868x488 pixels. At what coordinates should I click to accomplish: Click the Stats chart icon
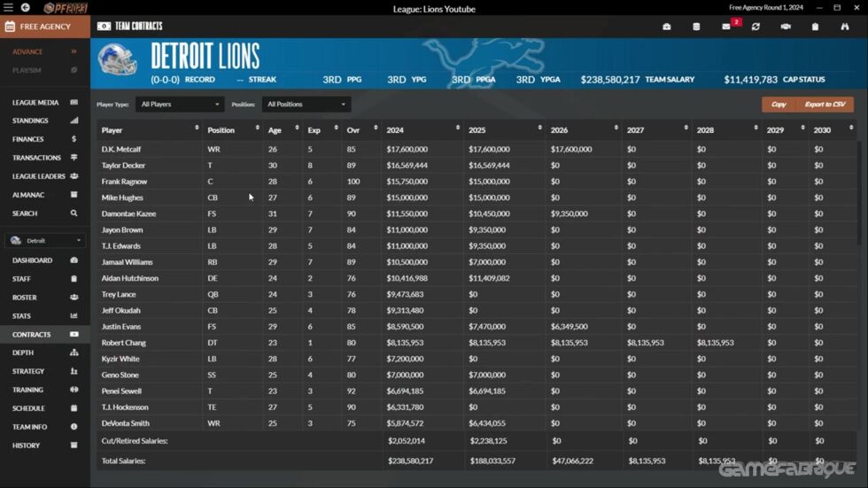click(x=74, y=316)
